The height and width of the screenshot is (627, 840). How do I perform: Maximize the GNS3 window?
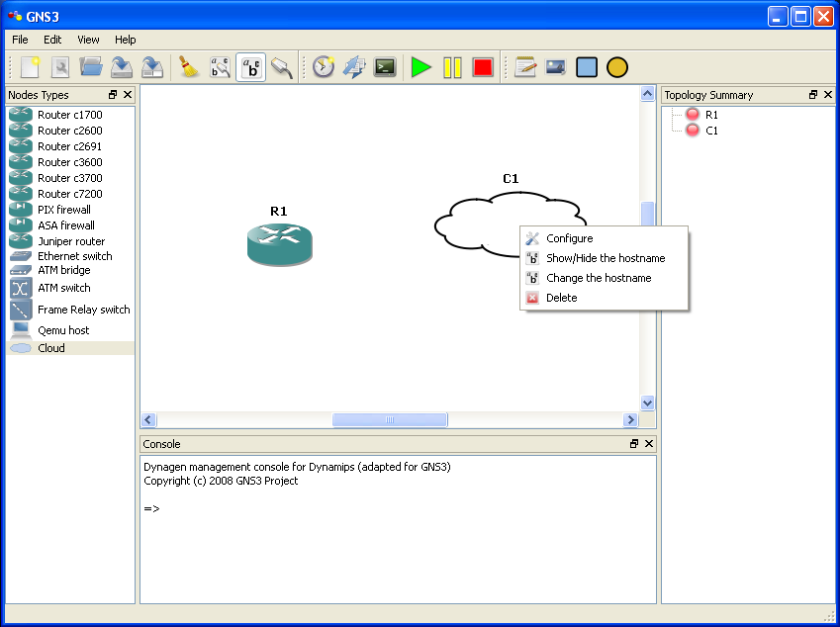pyautogui.click(x=800, y=17)
